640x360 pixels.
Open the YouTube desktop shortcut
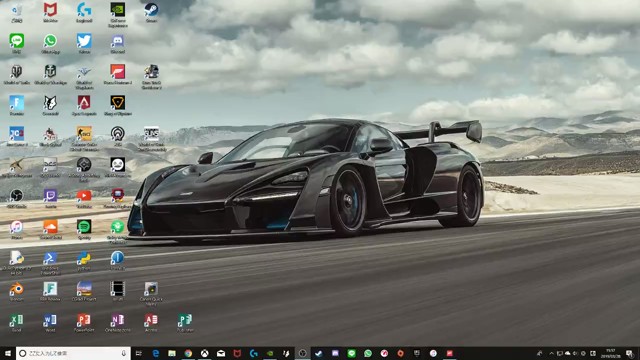pyautogui.click(x=84, y=198)
